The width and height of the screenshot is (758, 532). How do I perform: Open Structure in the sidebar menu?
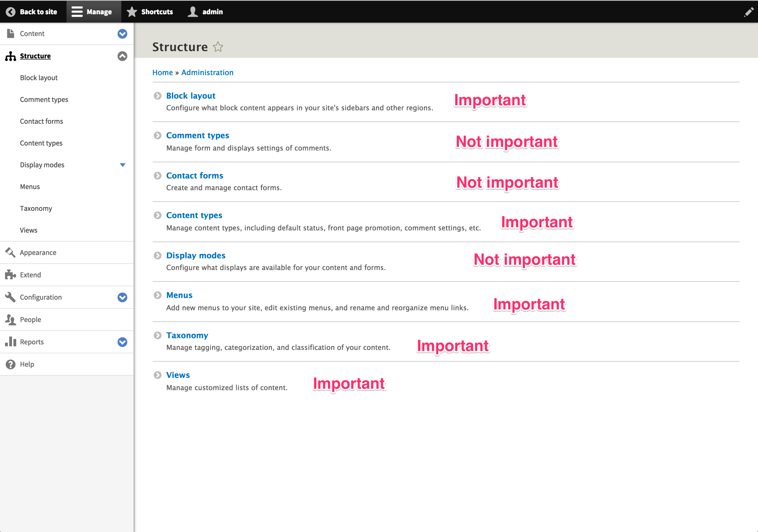pyautogui.click(x=35, y=56)
